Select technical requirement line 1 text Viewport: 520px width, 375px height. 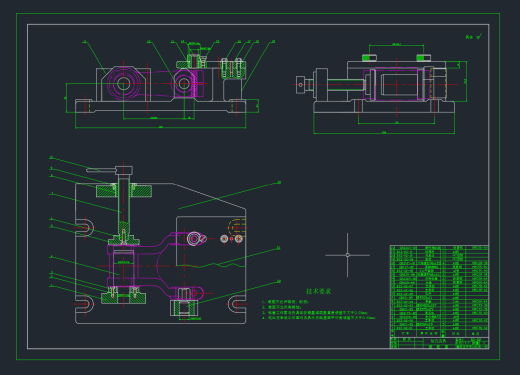point(285,302)
